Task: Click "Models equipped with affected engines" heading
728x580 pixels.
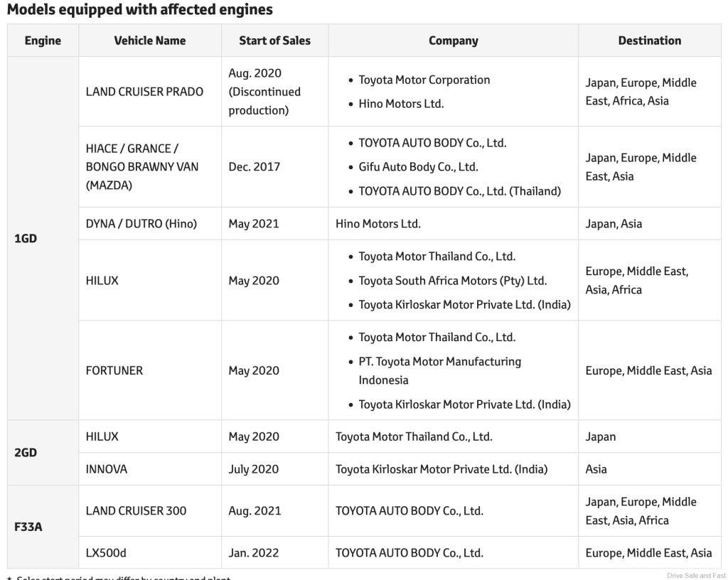Action: [x=139, y=10]
